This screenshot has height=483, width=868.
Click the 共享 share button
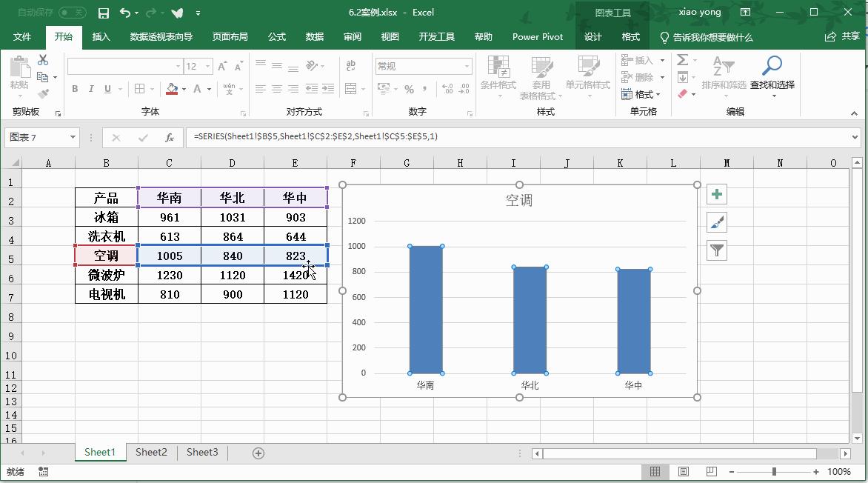[844, 36]
